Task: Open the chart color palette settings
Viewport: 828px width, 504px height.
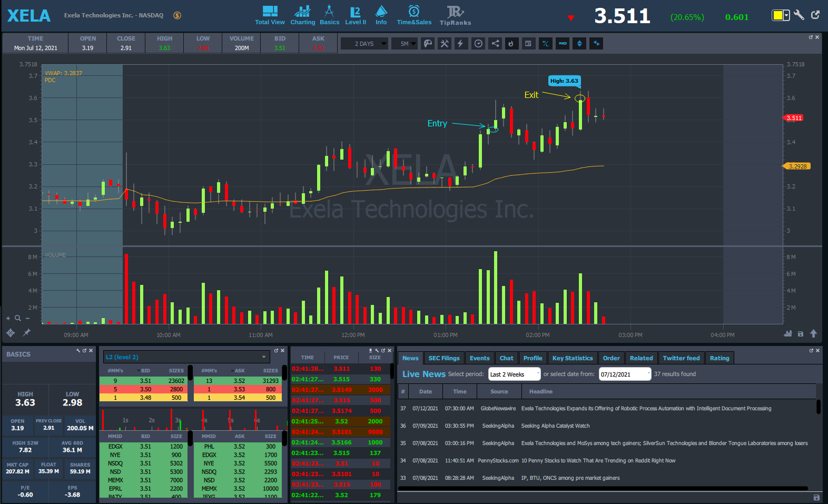Action: 428,44
